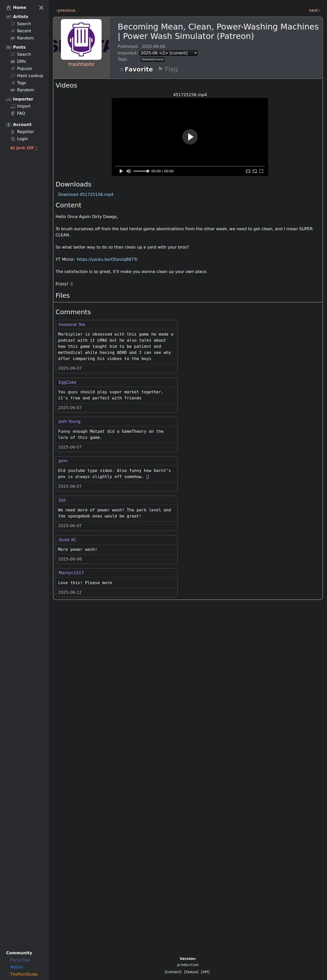The width and height of the screenshot is (327, 980).
Task: Click the Artists Recent sparkle icon
Action: coord(13,31)
